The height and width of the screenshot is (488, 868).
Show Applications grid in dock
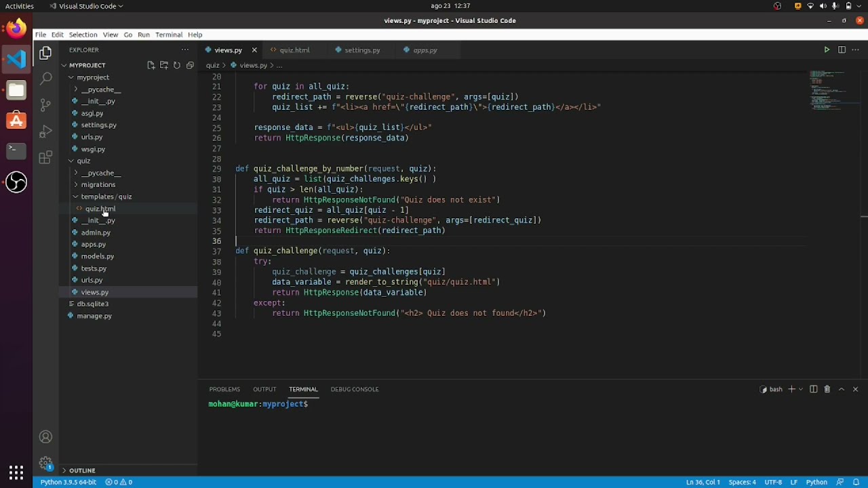coord(16,472)
